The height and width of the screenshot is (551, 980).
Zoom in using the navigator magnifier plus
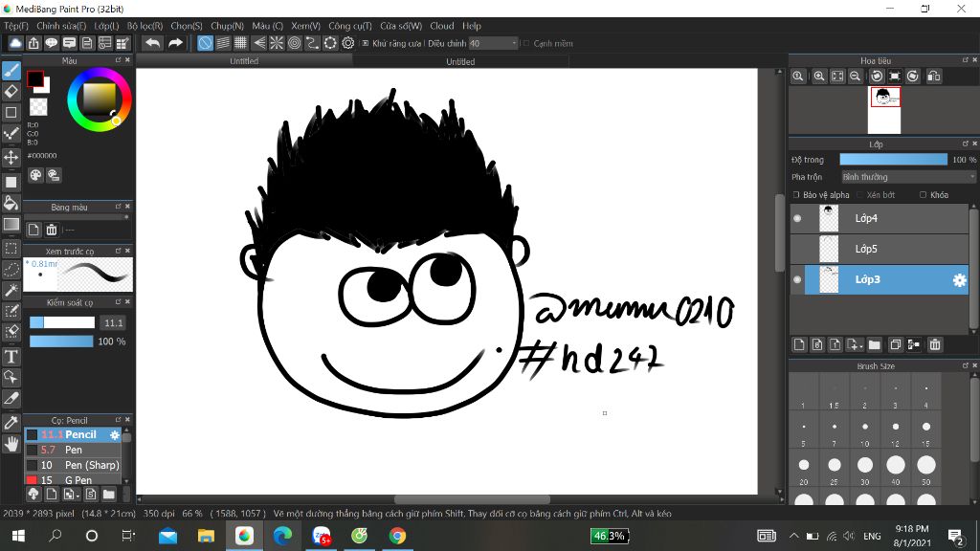click(x=819, y=77)
